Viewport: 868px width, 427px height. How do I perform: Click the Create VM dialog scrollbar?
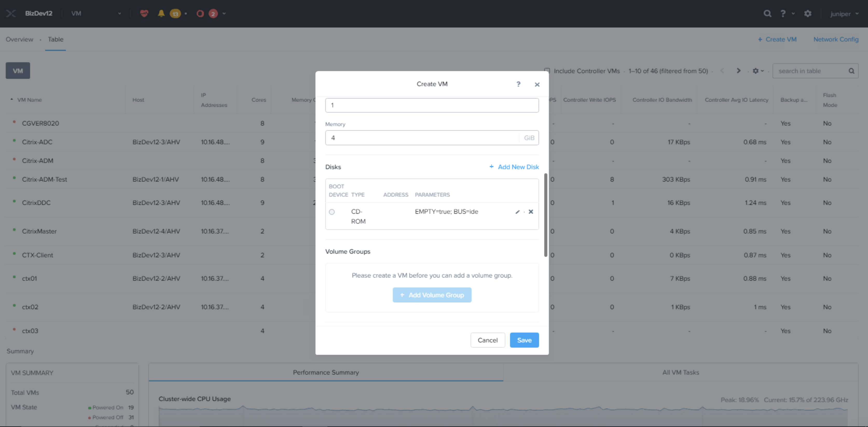546,215
